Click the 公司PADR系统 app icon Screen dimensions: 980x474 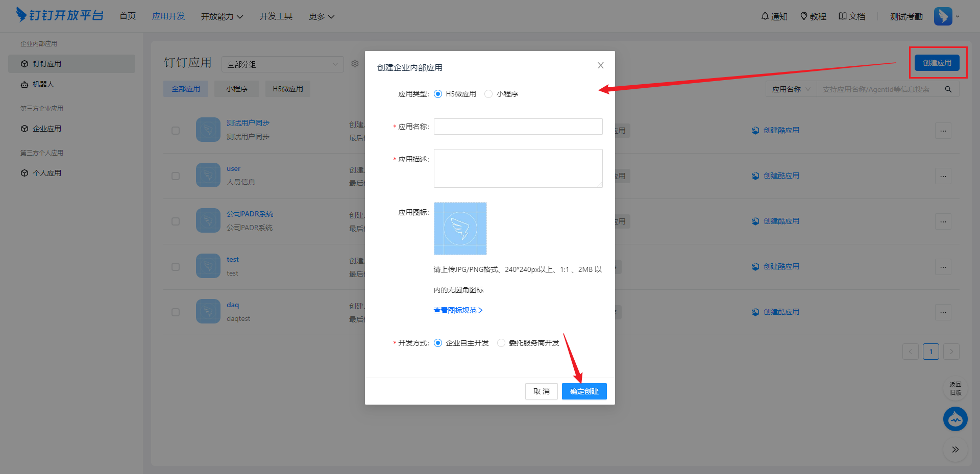[x=208, y=220]
